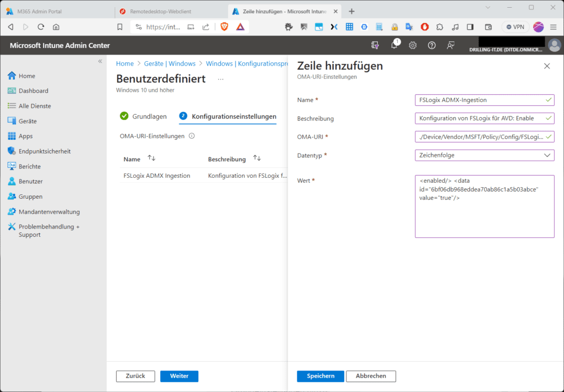Viewport: 564px width, 392px height.
Task: Open feedback icon in header
Action: [x=451, y=45]
